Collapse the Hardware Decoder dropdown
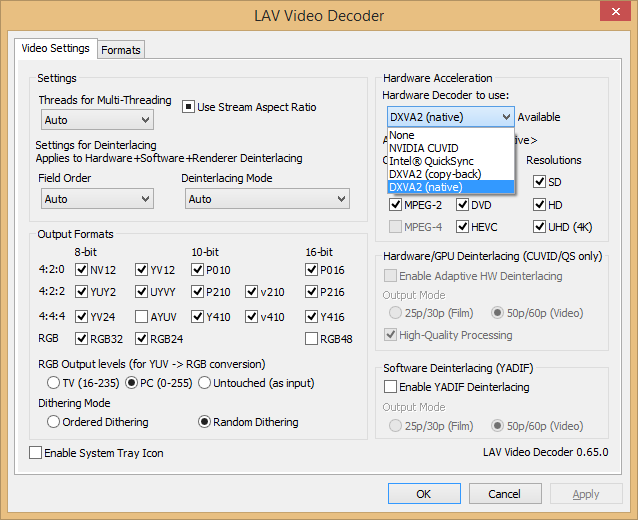The height and width of the screenshot is (520, 638). click(x=451, y=117)
